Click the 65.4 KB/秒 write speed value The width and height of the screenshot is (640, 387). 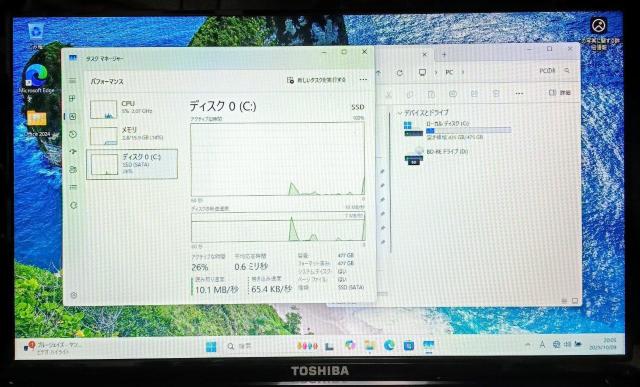[271, 289]
